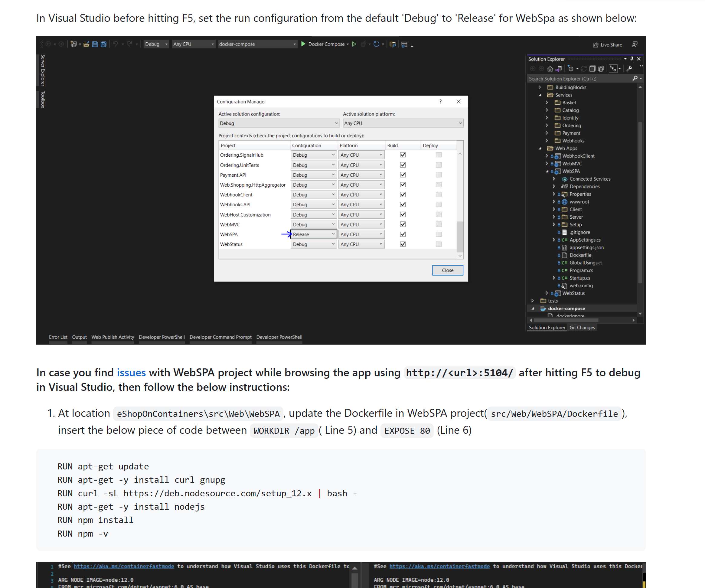Uncheck Build for Payment.API project
Screen dimensions: 705x588
click(403, 175)
